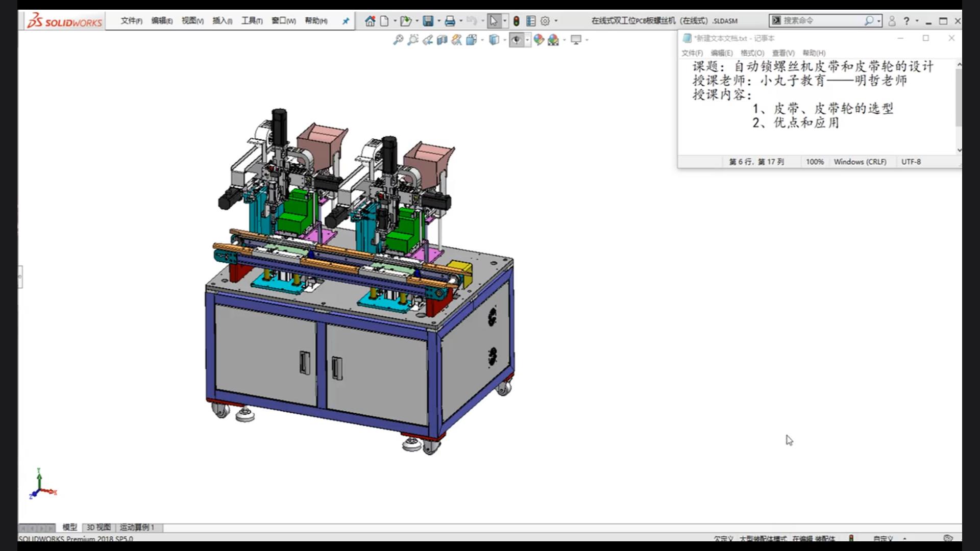
Task: Click the command search type icon
Action: coord(776,20)
